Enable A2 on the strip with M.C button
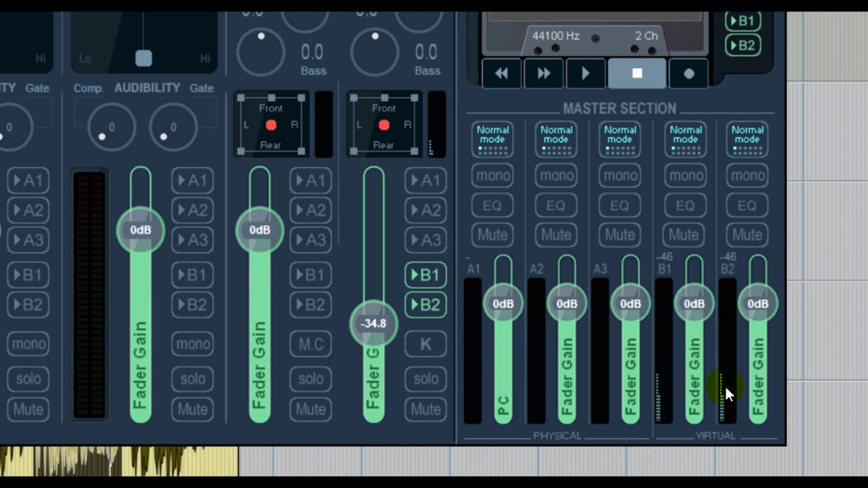The image size is (868, 488). point(311,210)
